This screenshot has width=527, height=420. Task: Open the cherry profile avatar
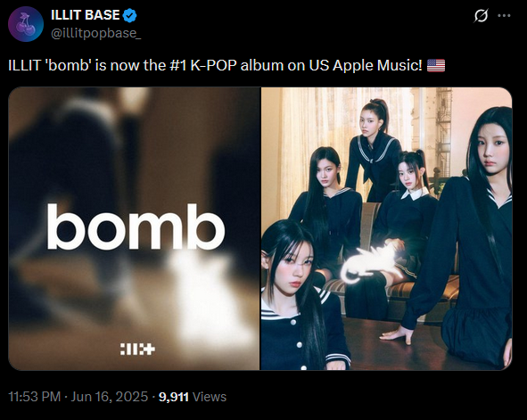pos(26,24)
